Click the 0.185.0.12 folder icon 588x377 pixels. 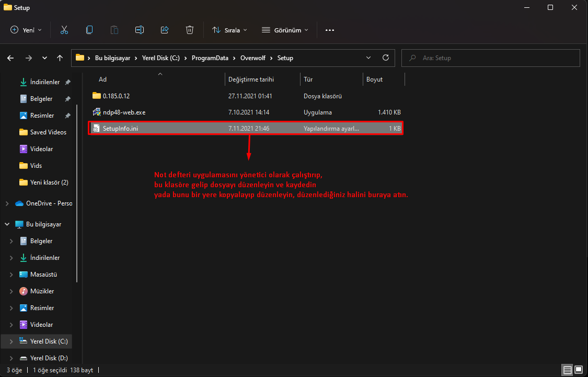click(x=97, y=96)
